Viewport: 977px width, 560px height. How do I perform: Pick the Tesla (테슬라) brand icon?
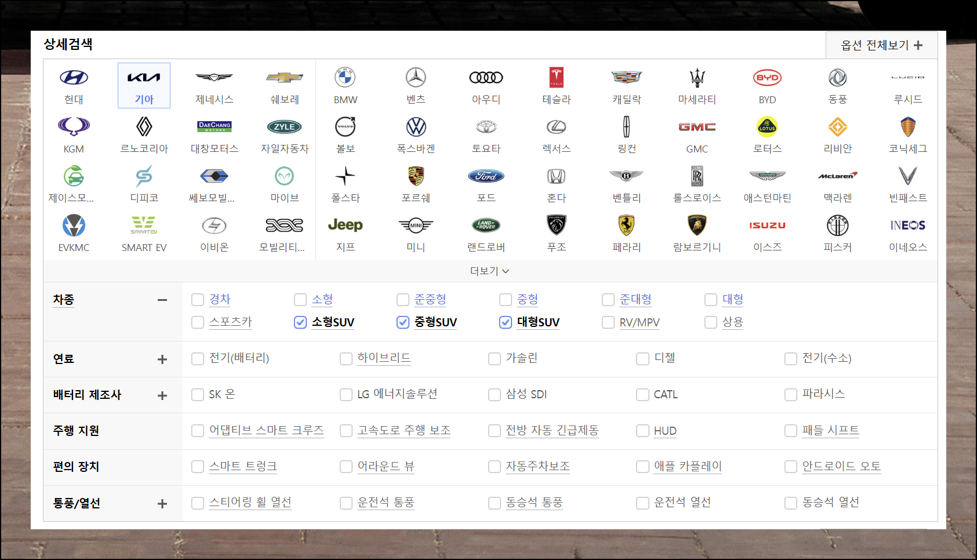pyautogui.click(x=556, y=77)
